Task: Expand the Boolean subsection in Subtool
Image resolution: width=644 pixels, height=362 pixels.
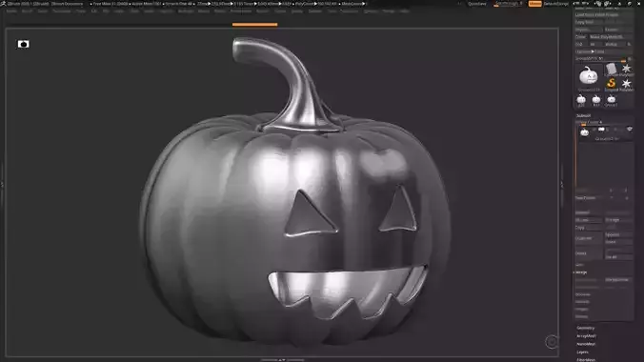Action: coord(583,294)
